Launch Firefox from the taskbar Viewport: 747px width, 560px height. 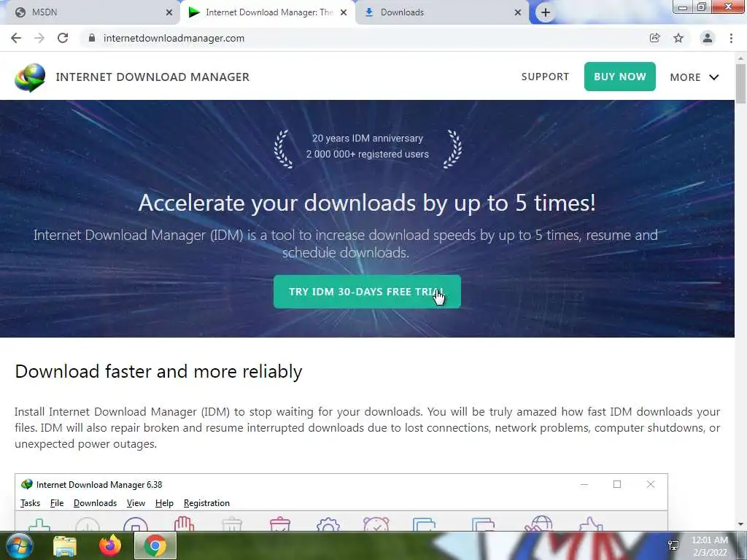point(110,545)
